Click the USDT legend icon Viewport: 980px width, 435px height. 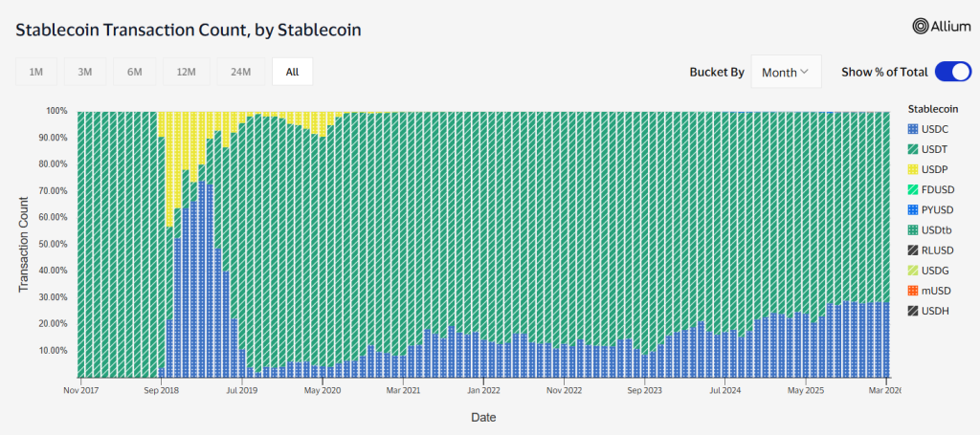pyautogui.click(x=912, y=149)
